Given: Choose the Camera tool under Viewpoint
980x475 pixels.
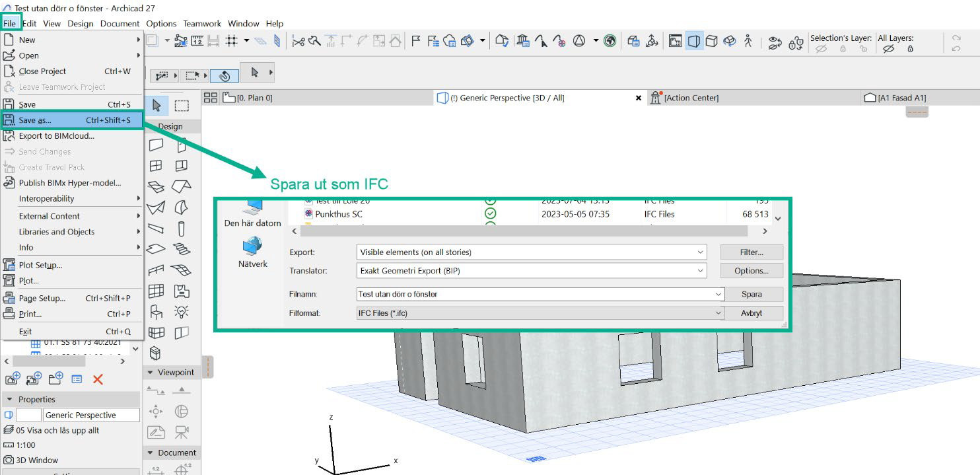Looking at the screenshot, I should coord(182,433).
